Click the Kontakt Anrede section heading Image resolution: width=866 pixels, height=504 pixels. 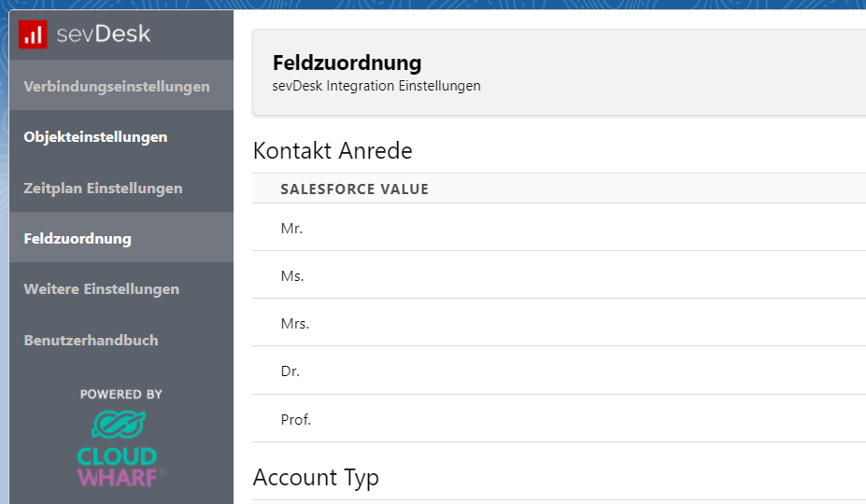pyautogui.click(x=333, y=150)
